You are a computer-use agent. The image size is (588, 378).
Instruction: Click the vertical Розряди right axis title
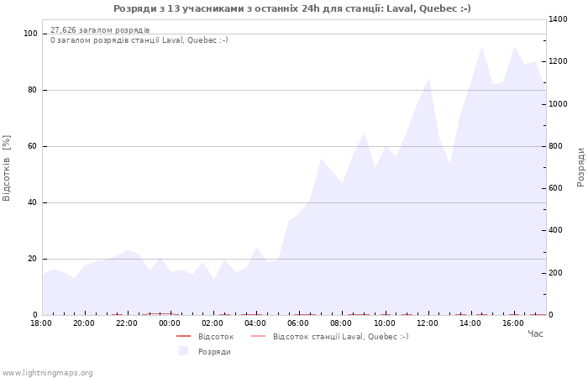click(x=580, y=166)
